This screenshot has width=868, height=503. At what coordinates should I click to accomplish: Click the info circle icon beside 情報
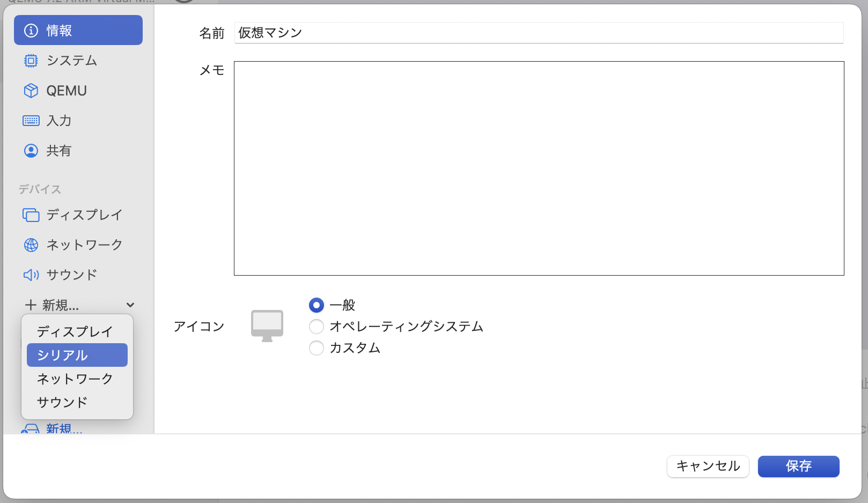point(31,31)
